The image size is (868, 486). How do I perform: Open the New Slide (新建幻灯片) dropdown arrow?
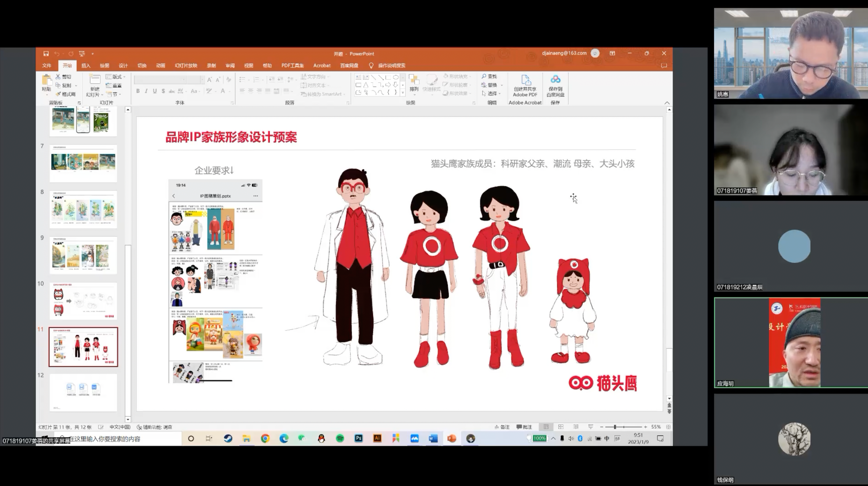pos(102,95)
